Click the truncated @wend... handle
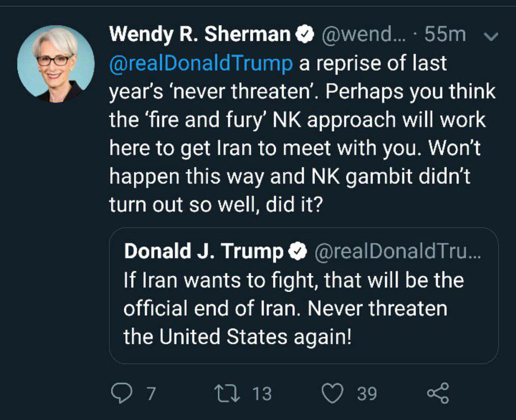Viewport: 516px width, 420px height. [x=353, y=35]
